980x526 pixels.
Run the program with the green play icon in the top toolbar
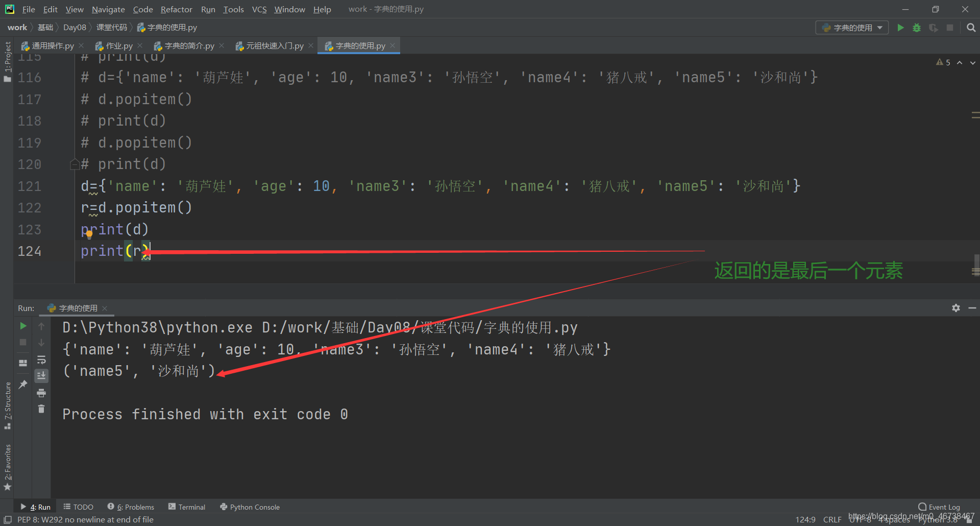point(901,28)
